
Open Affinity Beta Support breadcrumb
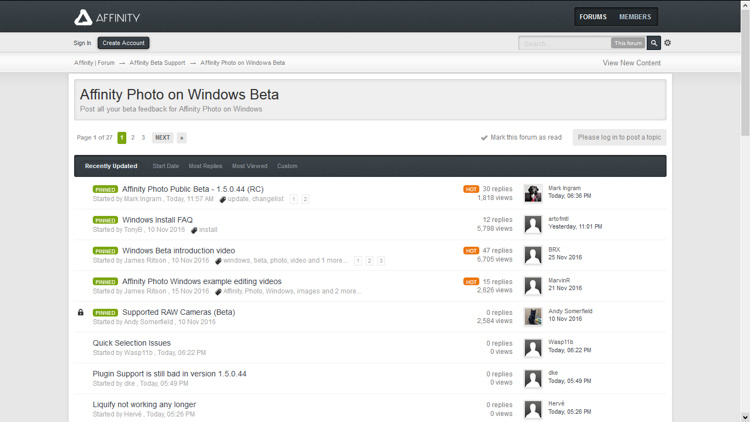click(157, 63)
